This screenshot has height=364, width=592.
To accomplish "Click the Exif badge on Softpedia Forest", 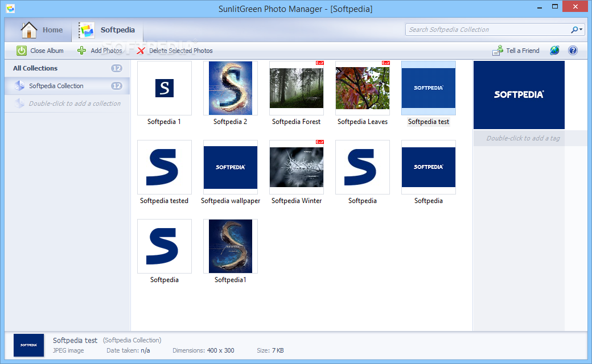I will click(320, 63).
